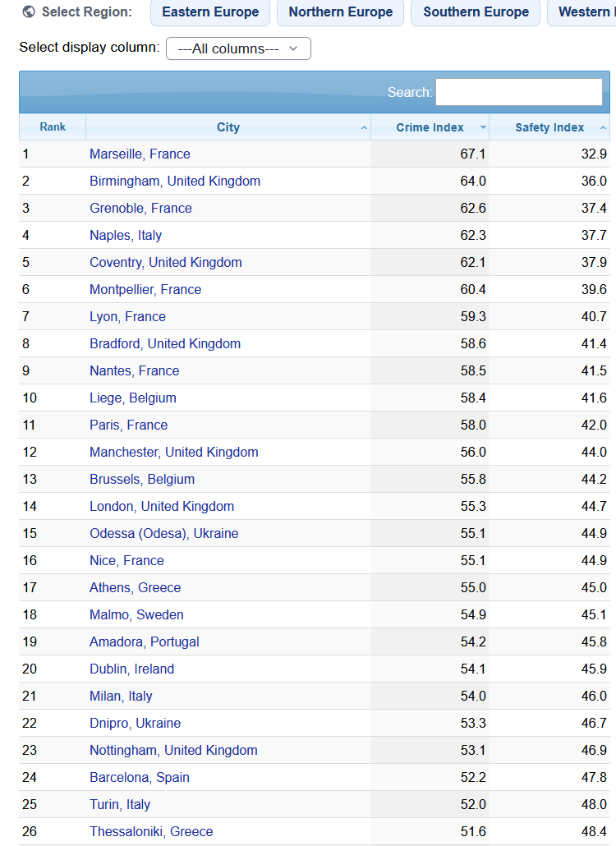Select the Western Europe region tab
Screen dimensions: 616x846
582,11
